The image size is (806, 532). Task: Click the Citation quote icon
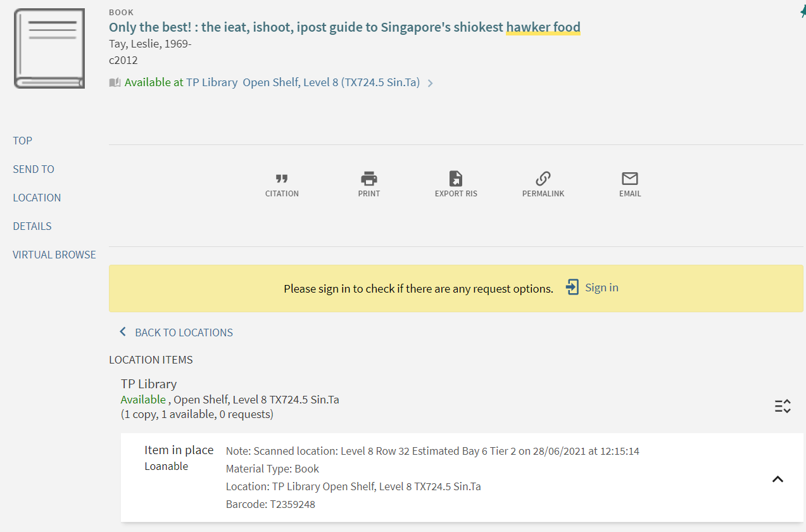point(282,179)
